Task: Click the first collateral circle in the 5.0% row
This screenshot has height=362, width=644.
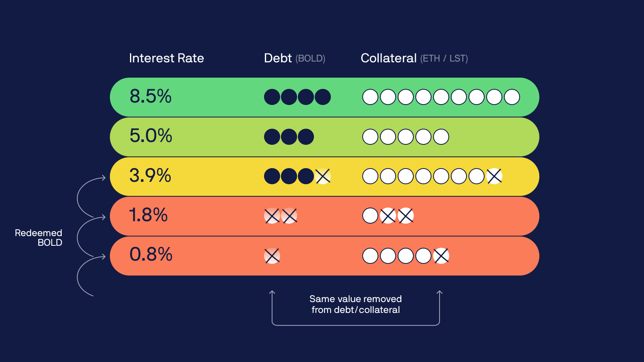Action: [370, 137]
